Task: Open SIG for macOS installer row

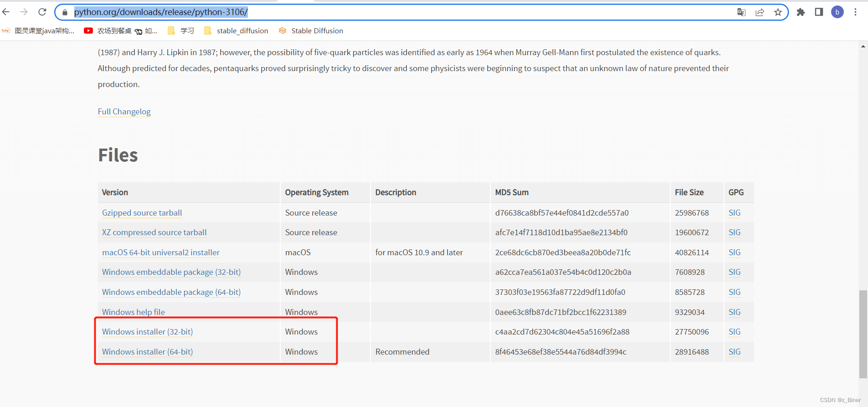Action: pos(734,252)
